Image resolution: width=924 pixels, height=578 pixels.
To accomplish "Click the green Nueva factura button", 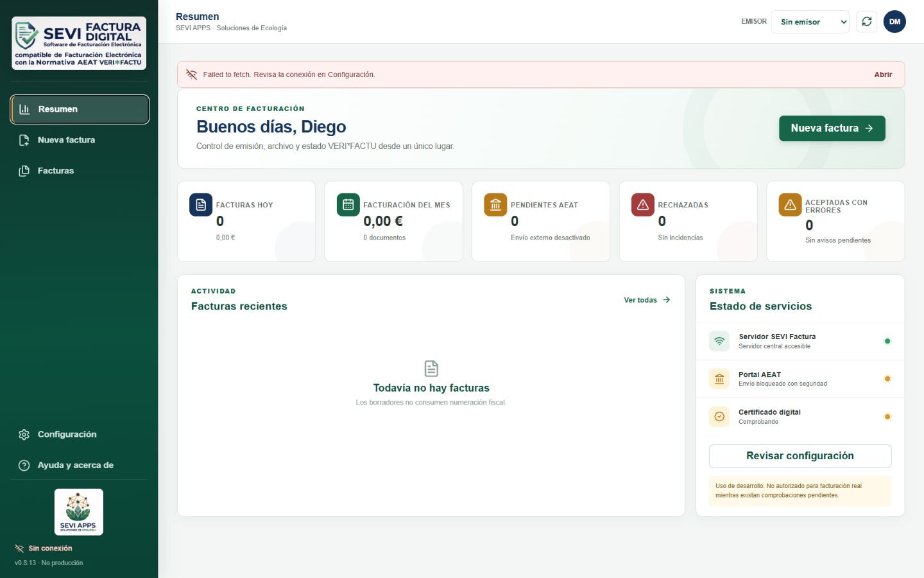I will tap(832, 128).
